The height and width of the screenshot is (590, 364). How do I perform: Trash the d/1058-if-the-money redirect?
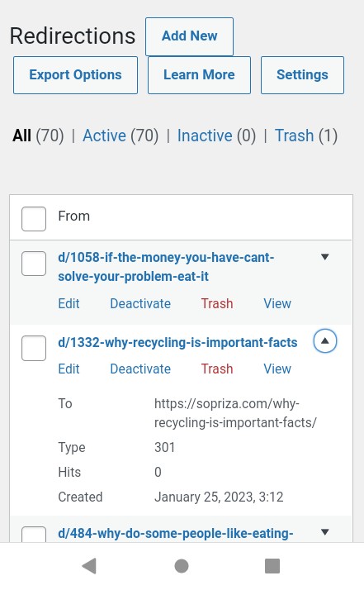coord(217,303)
